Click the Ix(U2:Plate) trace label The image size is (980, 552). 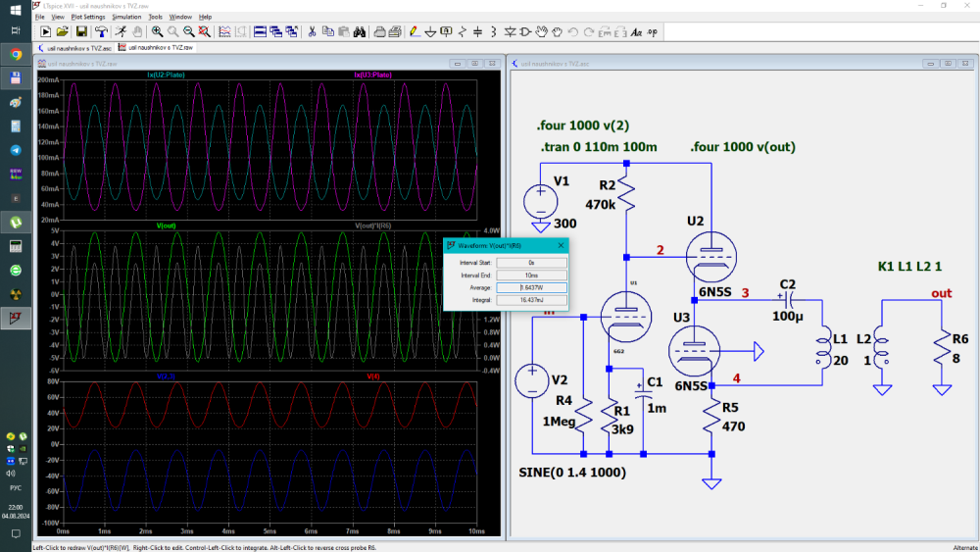click(166, 75)
